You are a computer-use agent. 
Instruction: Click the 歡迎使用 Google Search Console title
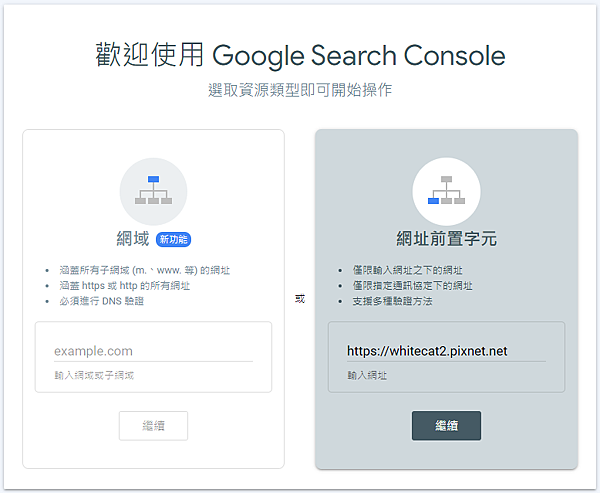point(300,56)
